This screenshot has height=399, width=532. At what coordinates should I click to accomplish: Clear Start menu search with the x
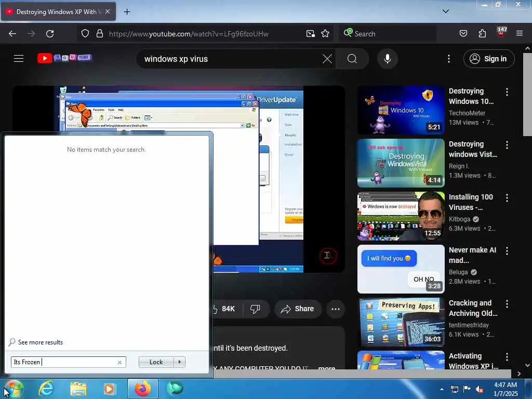click(x=120, y=362)
